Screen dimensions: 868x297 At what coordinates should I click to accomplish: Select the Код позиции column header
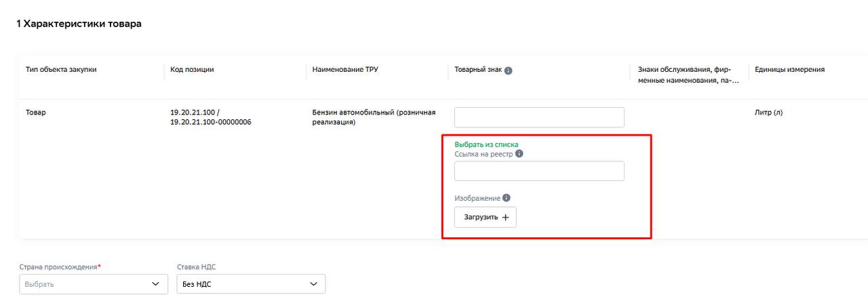point(193,69)
